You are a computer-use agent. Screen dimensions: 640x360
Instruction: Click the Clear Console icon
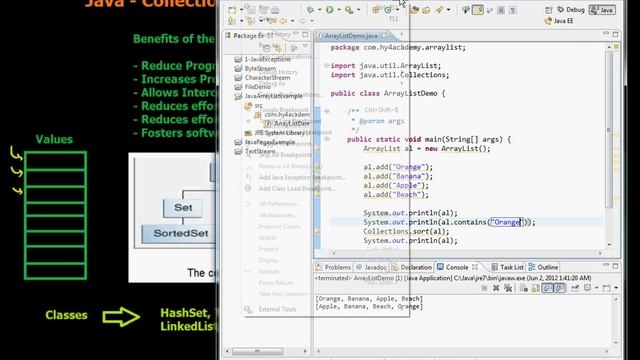524,288
